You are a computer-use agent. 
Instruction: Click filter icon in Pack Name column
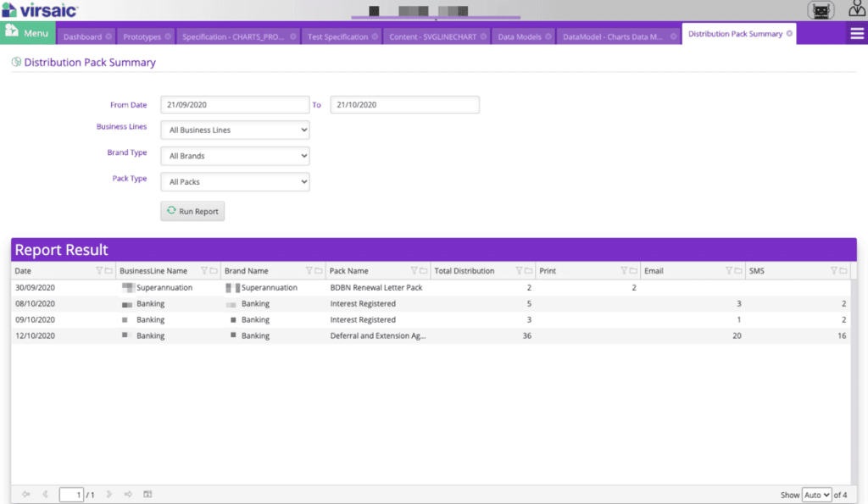[x=415, y=271]
